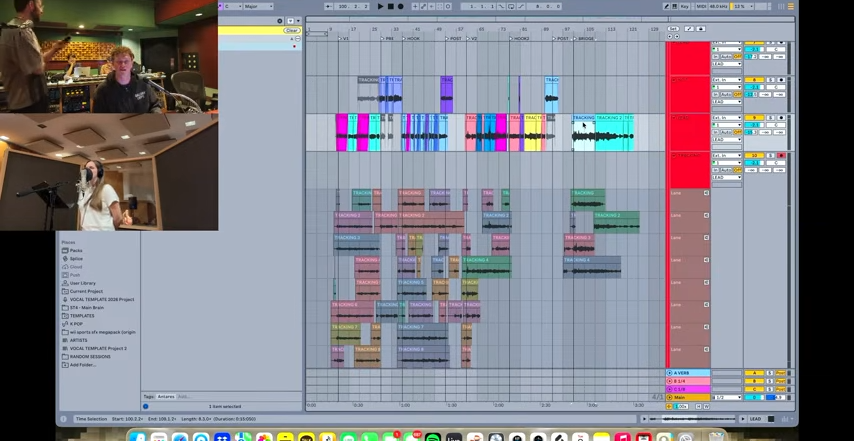
Task: Solo track 10 with S button
Action: [x=771, y=156]
